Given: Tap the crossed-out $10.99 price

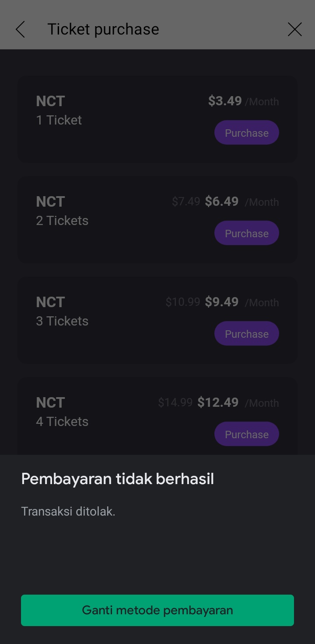Looking at the screenshot, I should point(183,302).
